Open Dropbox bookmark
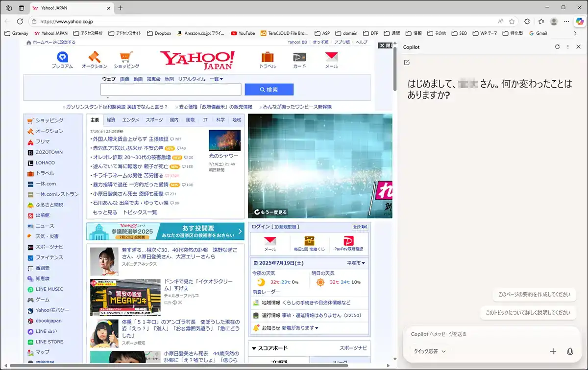Screen dimensions: 588x370 pyautogui.click(x=159, y=33)
